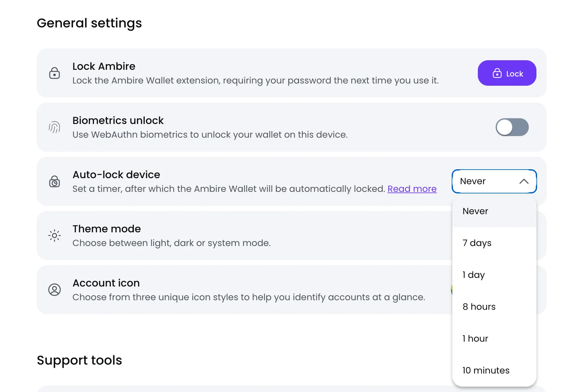Click the Auto-lock device title text
The width and height of the screenshot is (561, 392).
pos(116,175)
